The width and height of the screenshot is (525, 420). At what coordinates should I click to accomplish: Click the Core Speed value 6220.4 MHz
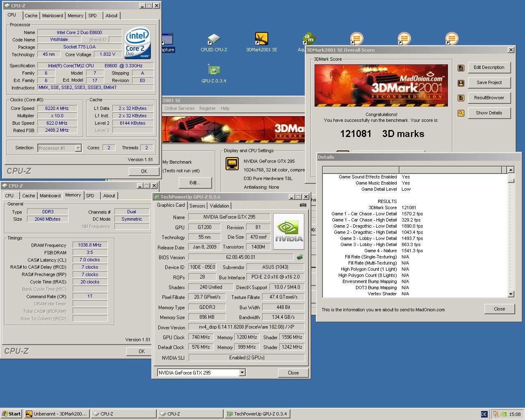point(57,108)
